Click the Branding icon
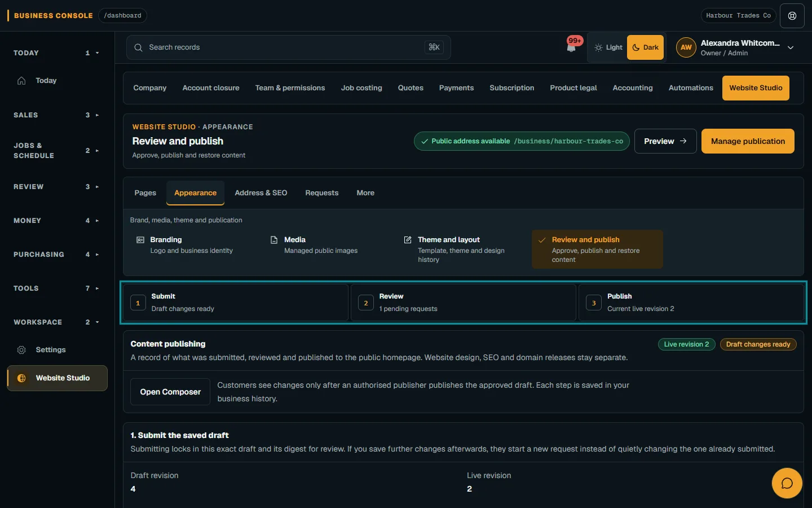812x508 pixels. pos(140,240)
